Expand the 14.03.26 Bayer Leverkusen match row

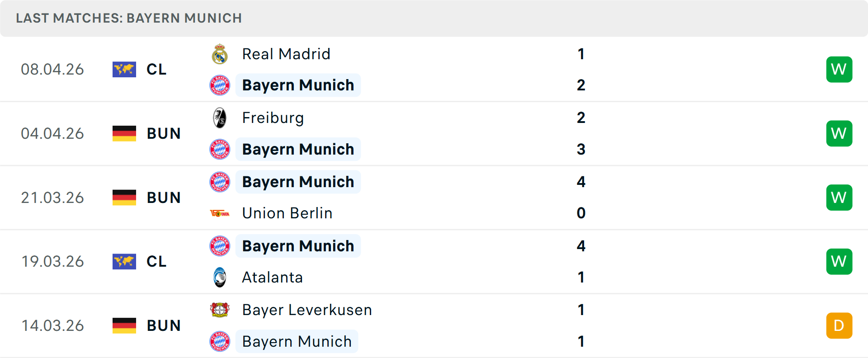[x=452, y=325]
